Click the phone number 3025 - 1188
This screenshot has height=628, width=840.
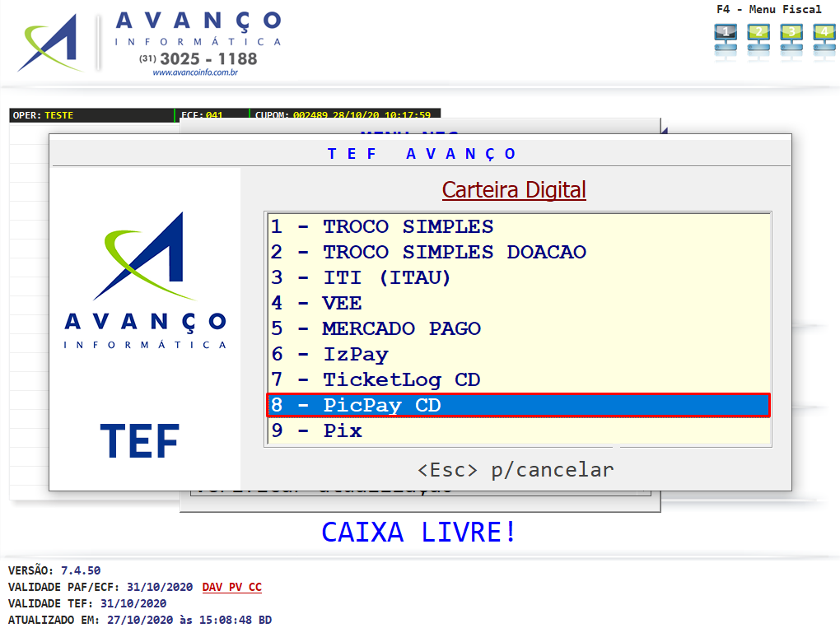208,58
